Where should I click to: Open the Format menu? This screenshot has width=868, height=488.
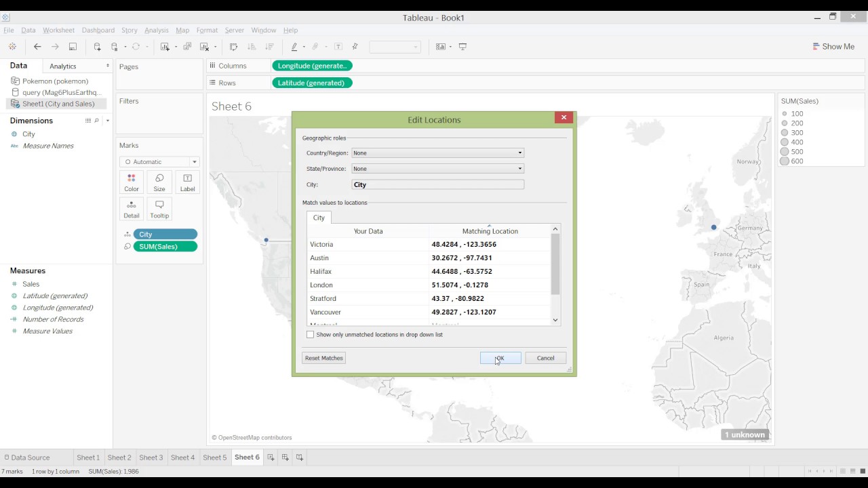(x=207, y=30)
